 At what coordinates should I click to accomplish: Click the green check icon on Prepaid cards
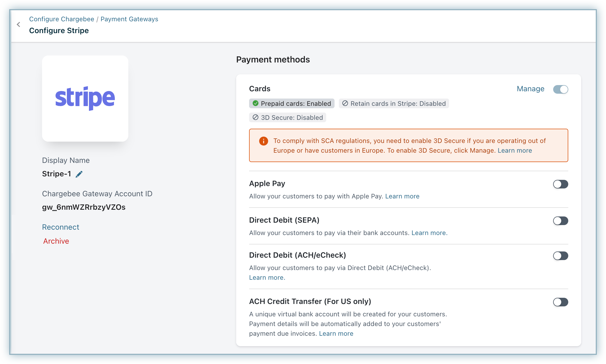[x=256, y=103]
